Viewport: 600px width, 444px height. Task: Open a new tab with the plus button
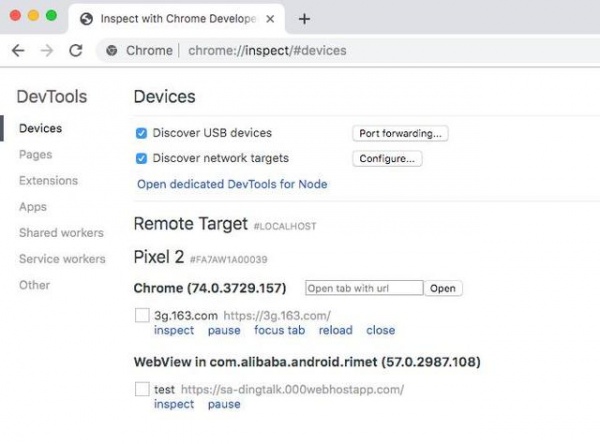tap(304, 19)
